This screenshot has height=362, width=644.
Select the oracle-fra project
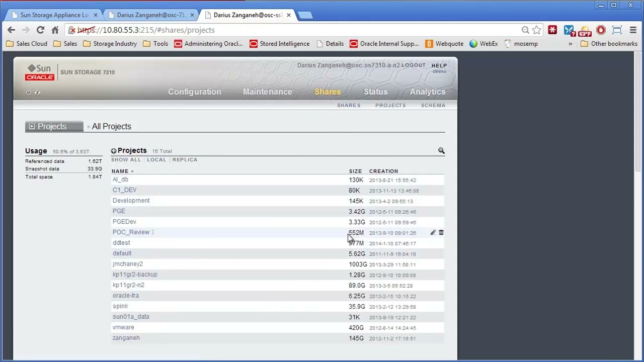(x=125, y=296)
